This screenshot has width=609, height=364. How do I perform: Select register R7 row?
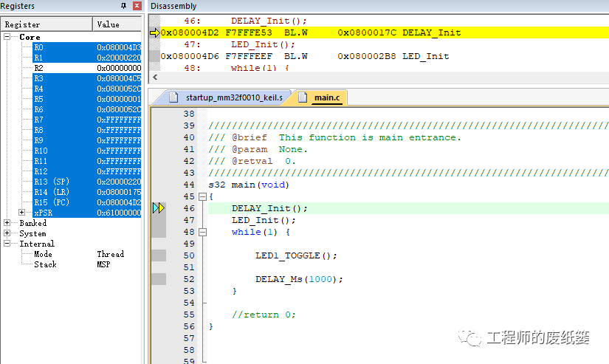click(86, 120)
